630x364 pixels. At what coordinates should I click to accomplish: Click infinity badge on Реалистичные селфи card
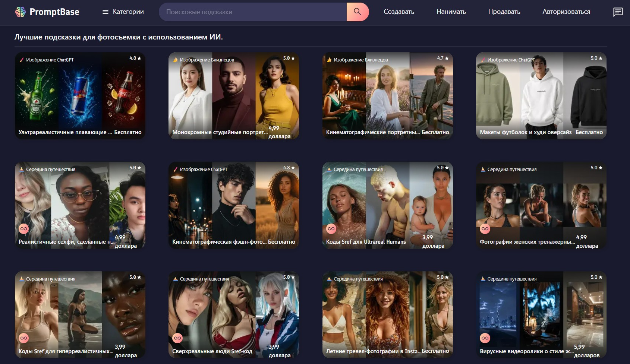pos(24,229)
